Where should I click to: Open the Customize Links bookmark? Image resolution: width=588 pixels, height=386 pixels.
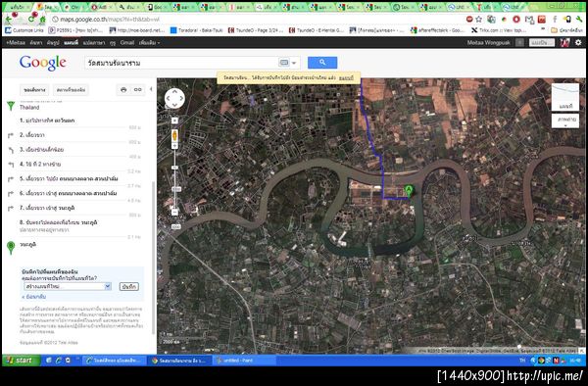coord(24,30)
